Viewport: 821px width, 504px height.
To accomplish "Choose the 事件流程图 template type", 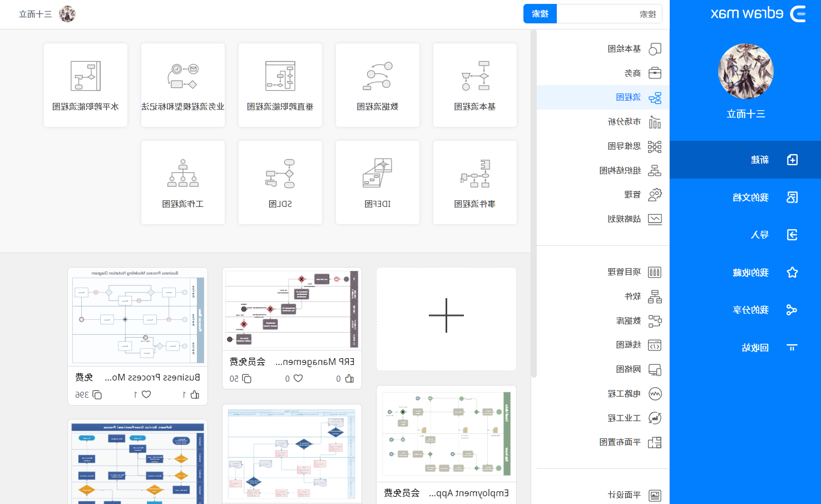I will 475,182.
